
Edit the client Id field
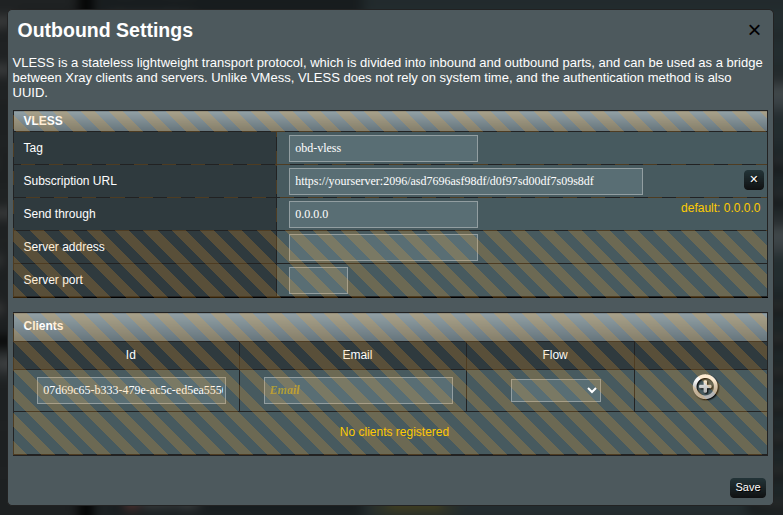click(131, 390)
